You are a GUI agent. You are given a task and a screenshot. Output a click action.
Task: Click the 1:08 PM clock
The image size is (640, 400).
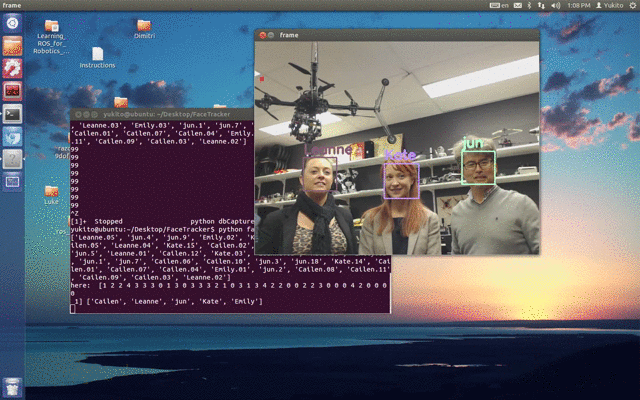[578, 6]
